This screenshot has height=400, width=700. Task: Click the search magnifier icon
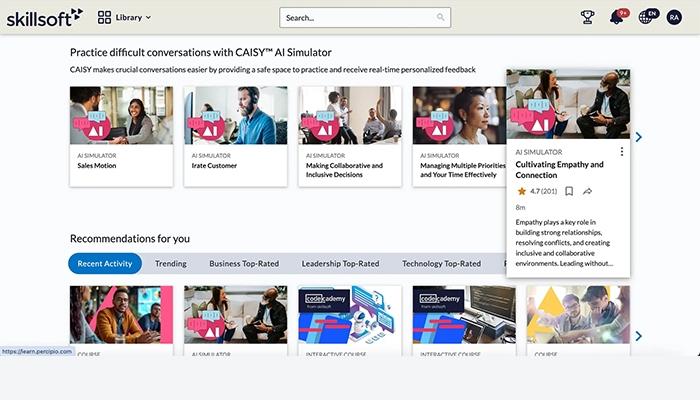point(441,17)
